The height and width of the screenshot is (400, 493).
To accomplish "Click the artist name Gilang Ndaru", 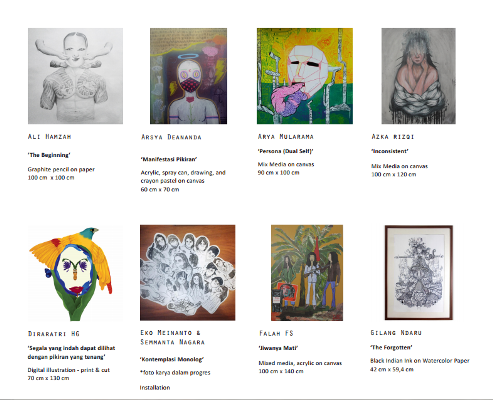I will 396,333.
